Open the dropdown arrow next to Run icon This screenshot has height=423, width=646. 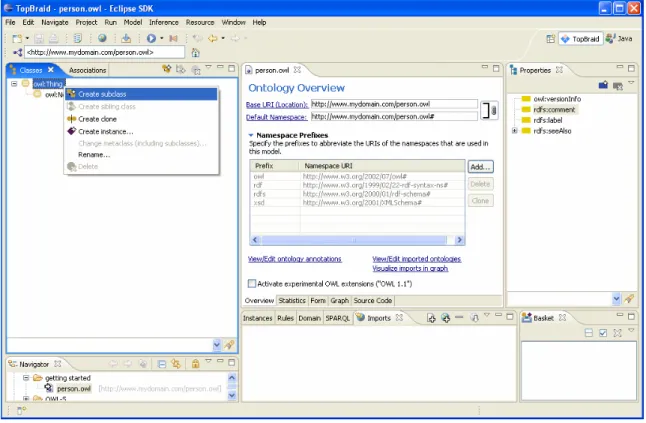point(162,38)
